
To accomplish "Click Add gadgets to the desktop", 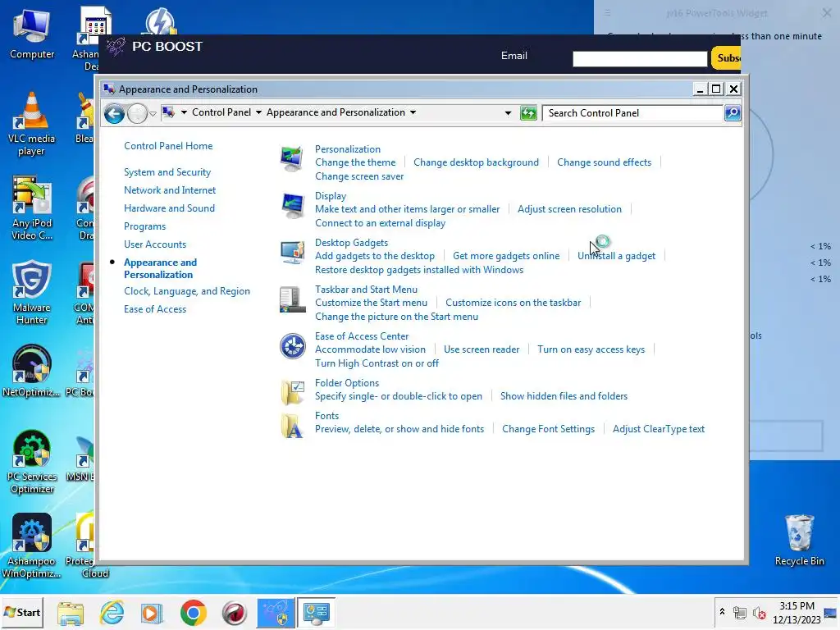I will pyautogui.click(x=375, y=256).
